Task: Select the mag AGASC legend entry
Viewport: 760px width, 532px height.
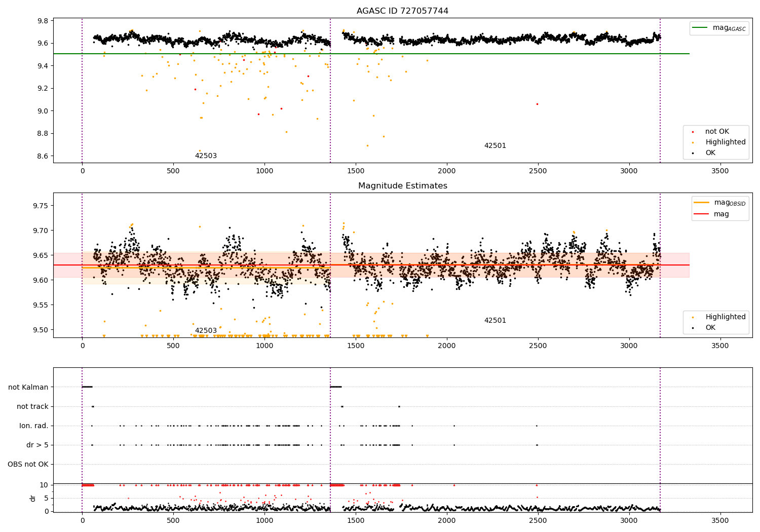Action: [x=719, y=28]
